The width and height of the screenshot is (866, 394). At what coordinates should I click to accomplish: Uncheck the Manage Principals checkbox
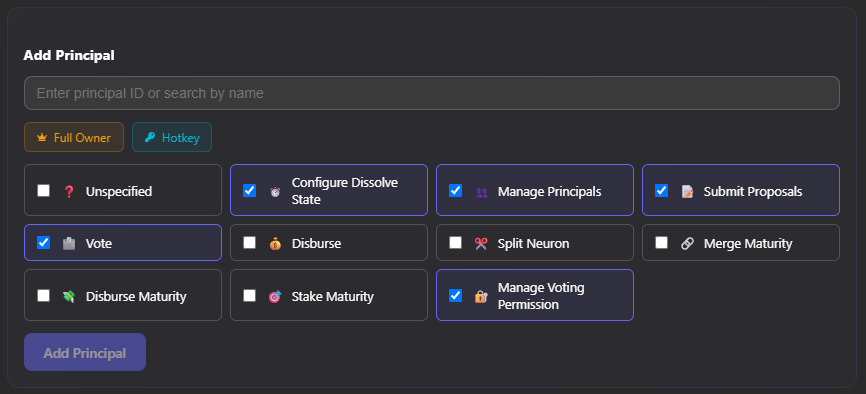[x=455, y=191]
